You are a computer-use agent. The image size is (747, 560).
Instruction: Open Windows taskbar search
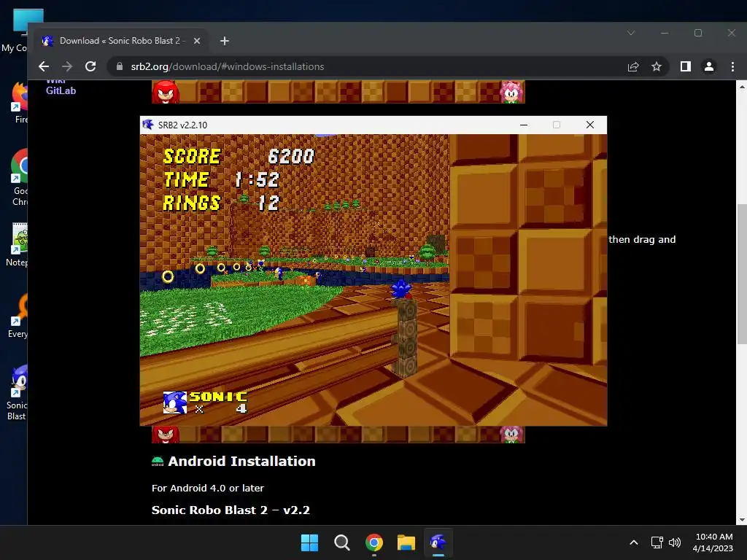pyautogui.click(x=341, y=542)
